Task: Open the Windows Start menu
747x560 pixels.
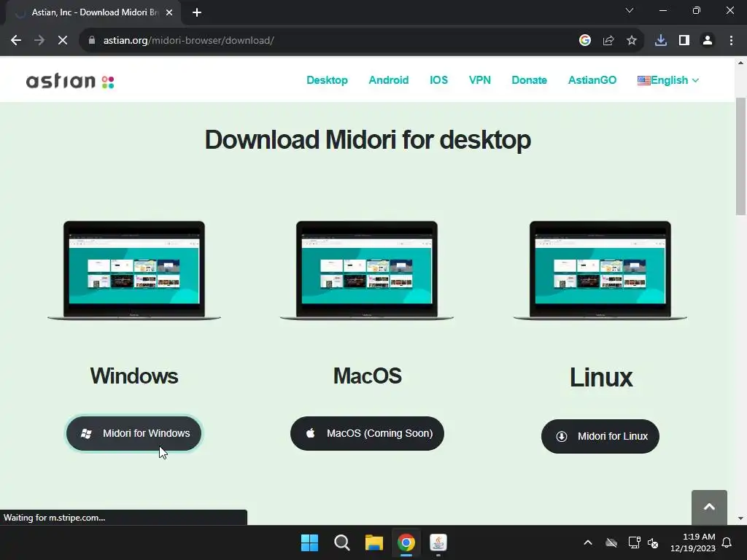Action: tap(309, 542)
